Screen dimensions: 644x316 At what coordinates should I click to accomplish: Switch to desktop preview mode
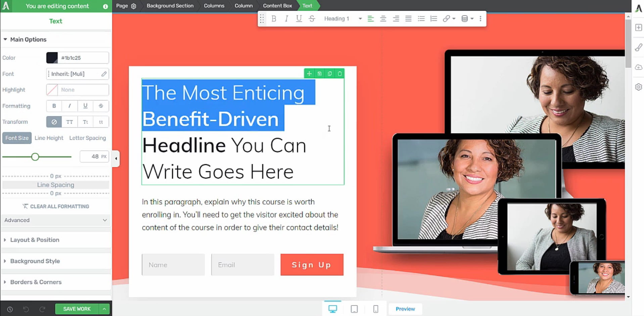click(x=333, y=309)
